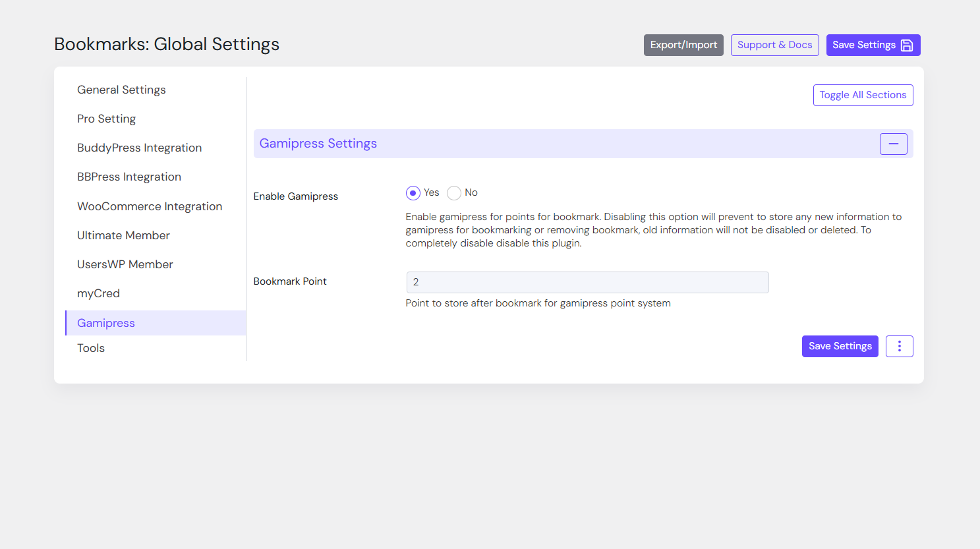The width and height of the screenshot is (980, 549).
Task: Click the Export/Import button
Action: [683, 45]
